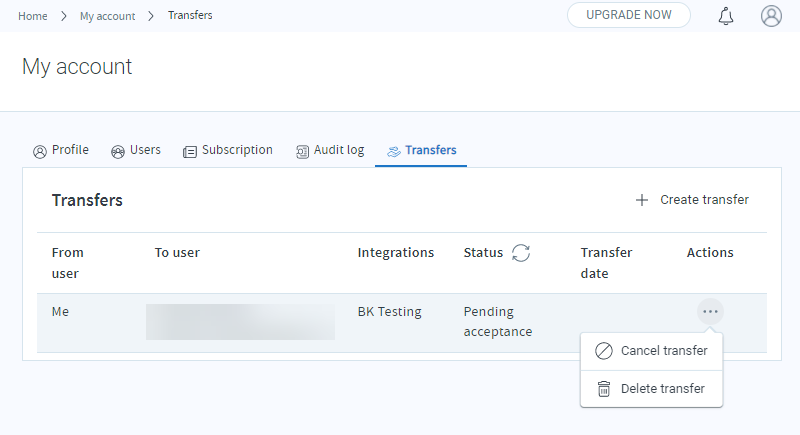Click the Integrations column header
The image size is (800, 435).
(x=396, y=253)
